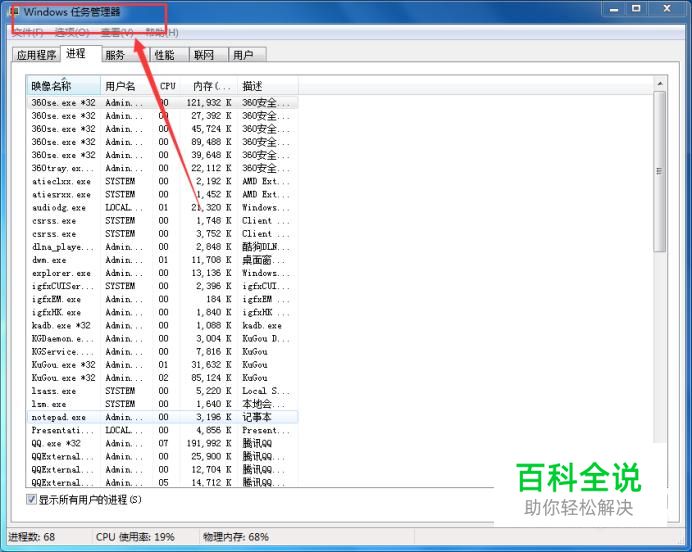692x552 pixels.
Task: Click the 物理内存: 68% status entry
Action: tap(236, 537)
